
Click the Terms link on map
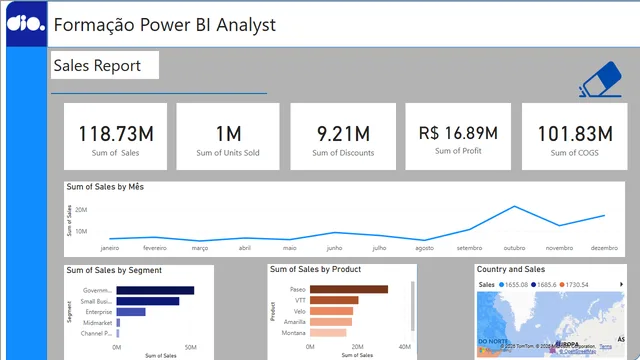tap(606, 346)
